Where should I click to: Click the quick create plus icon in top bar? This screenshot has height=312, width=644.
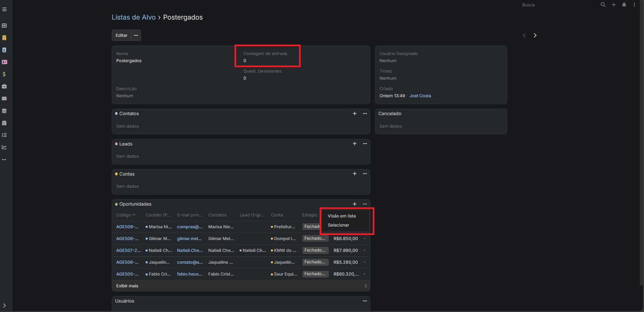point(614,5)
